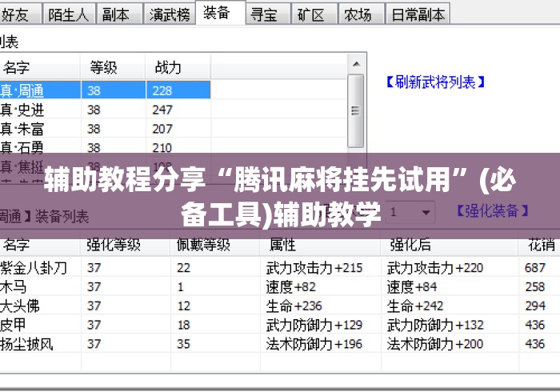Select the 大头佛 equipment row

coord(280,306)
